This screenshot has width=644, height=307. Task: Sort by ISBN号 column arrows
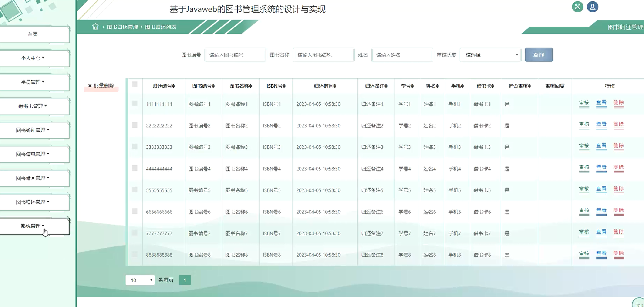(284, 86)
